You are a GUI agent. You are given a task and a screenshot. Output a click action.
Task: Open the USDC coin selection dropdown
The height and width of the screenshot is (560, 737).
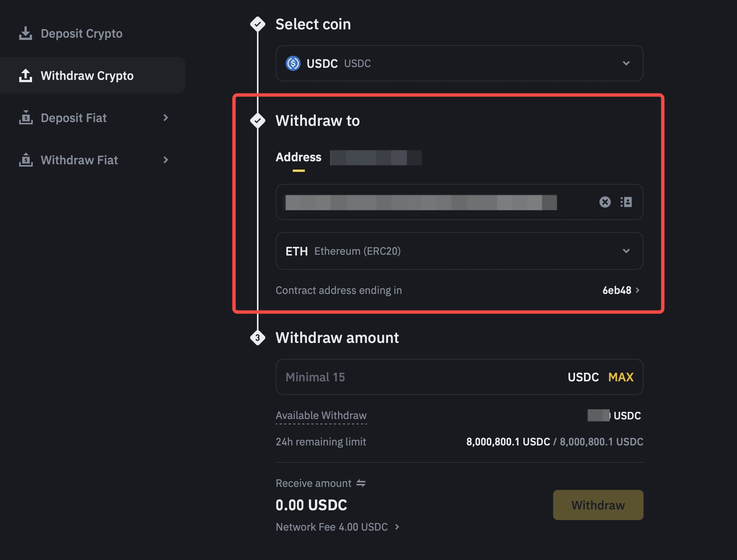(626, 63)
